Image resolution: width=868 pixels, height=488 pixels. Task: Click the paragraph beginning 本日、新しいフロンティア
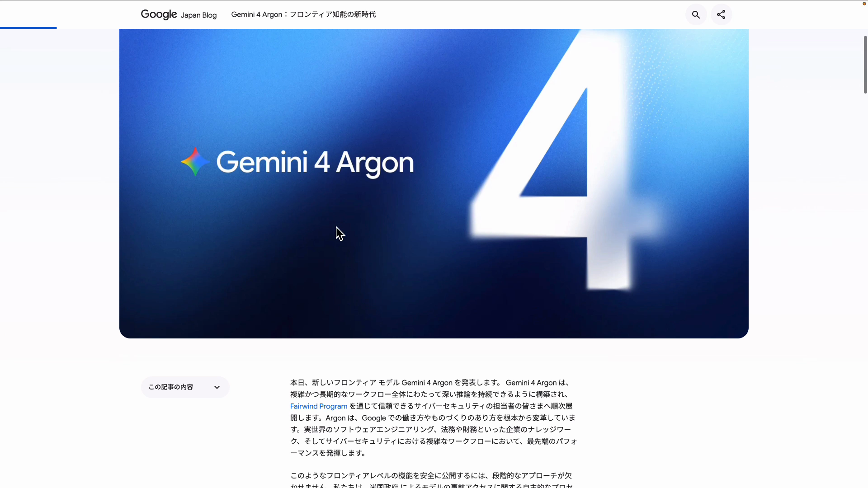[434, 418]
